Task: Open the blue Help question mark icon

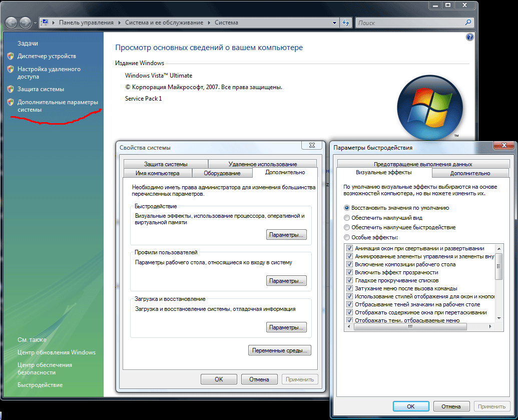Action: 469,37
